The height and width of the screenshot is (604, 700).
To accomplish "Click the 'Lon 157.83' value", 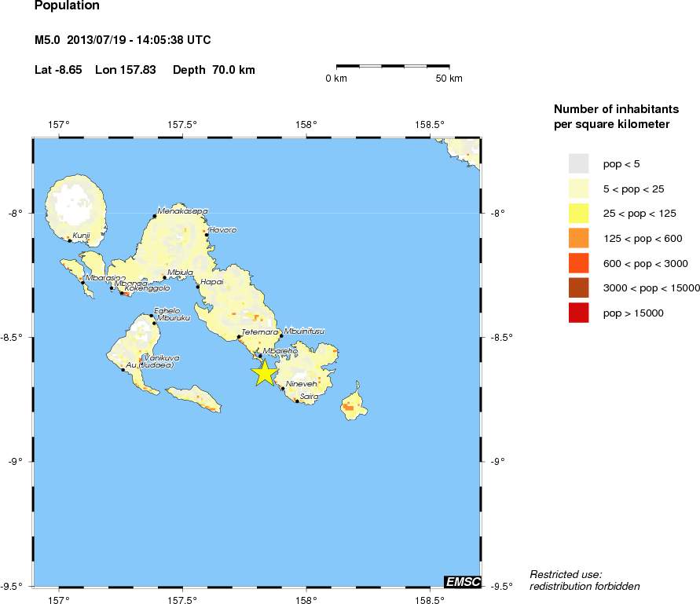I will [126, 70].
